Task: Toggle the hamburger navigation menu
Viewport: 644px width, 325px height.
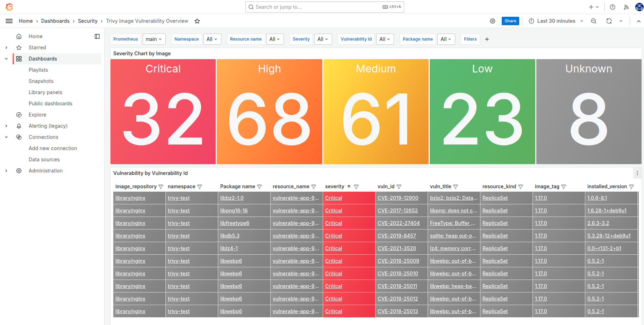Action: 9,21
